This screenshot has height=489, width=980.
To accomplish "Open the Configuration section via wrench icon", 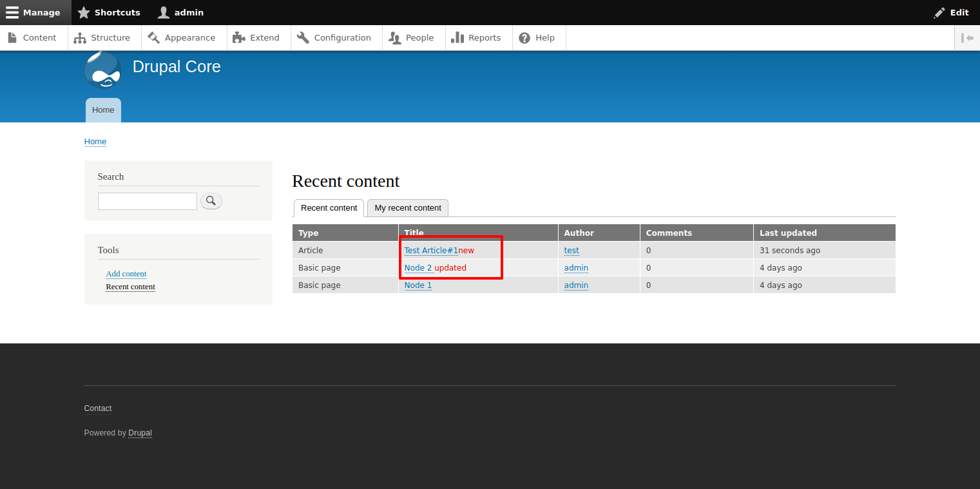I will click(303, 37).
